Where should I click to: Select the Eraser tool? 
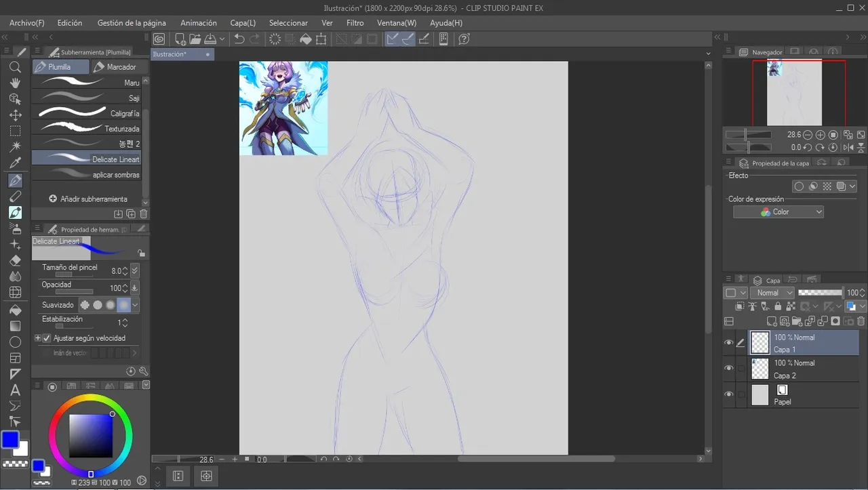coord(15,260)
